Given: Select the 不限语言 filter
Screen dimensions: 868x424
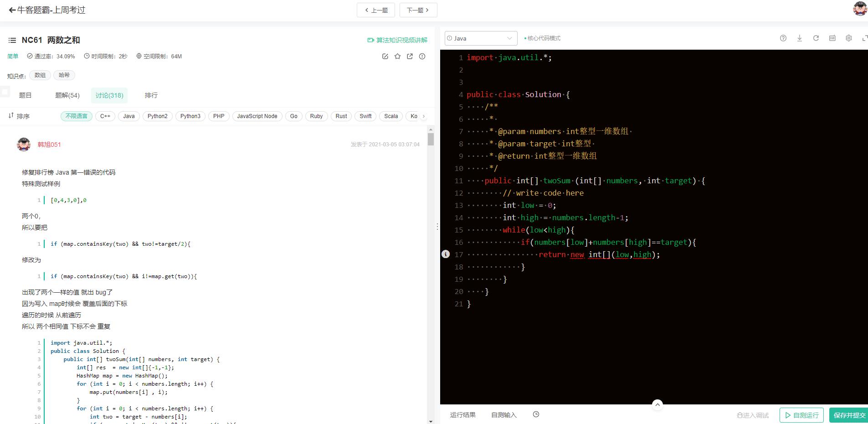Looking at the screenshot, I should pos(77,116).
